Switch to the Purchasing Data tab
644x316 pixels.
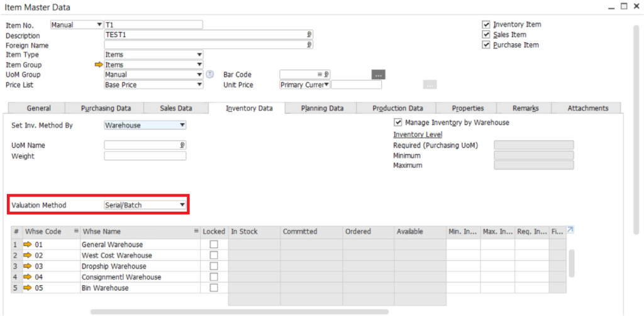click(x=106, y=108)
